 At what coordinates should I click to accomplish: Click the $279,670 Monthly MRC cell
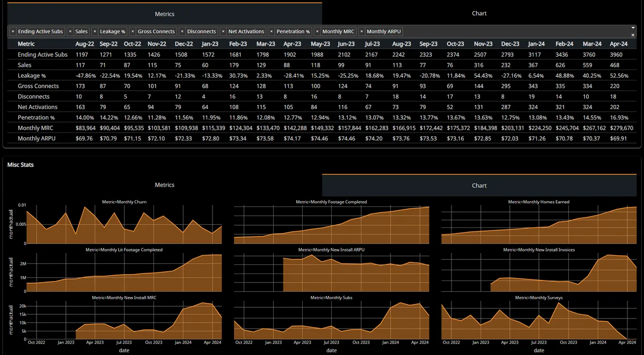[x=621, y=128]
